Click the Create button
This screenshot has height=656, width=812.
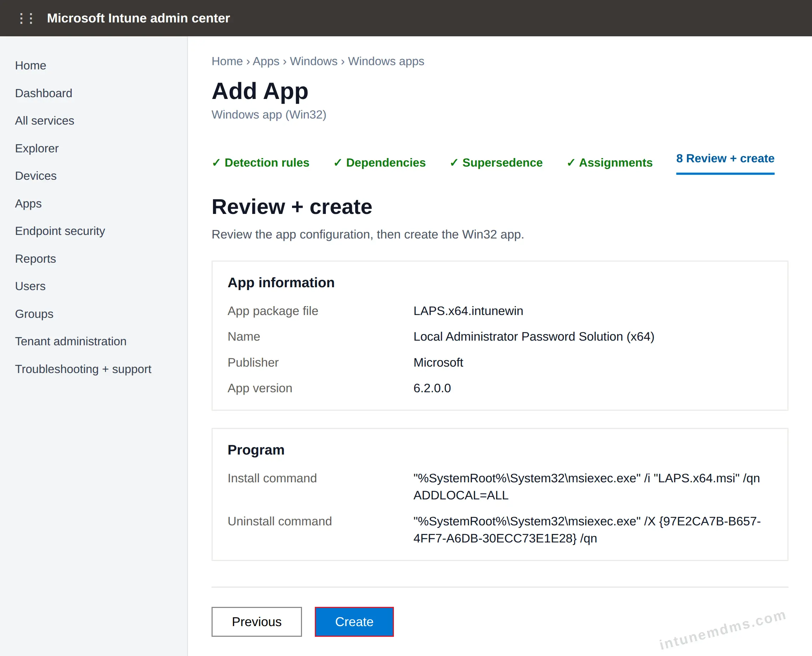click(x=354, y=621)
